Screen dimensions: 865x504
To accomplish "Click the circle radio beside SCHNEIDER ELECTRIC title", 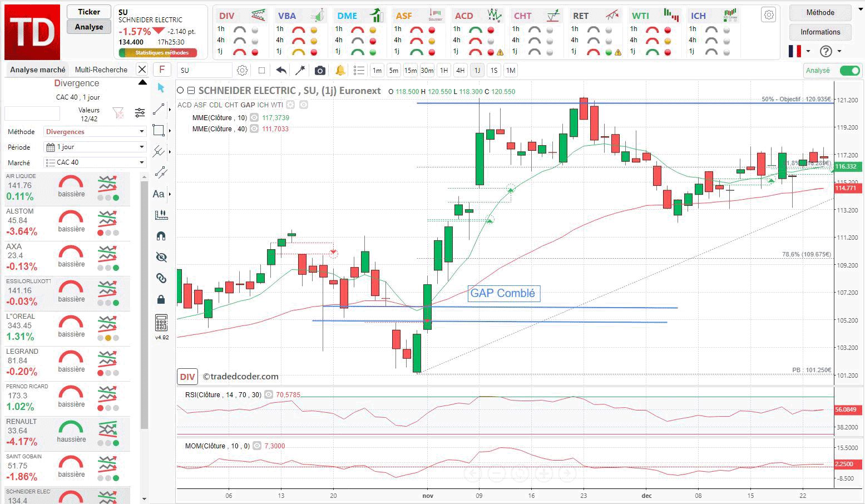I will click(x=180, y=91).
